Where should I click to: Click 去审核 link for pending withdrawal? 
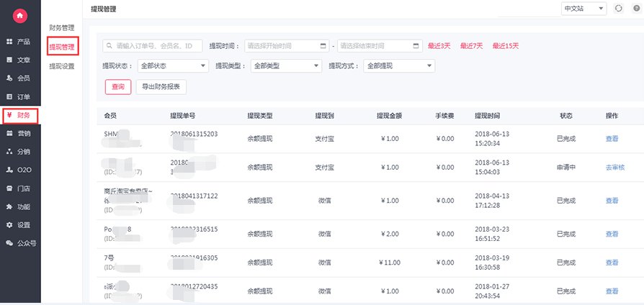[615, 167]
